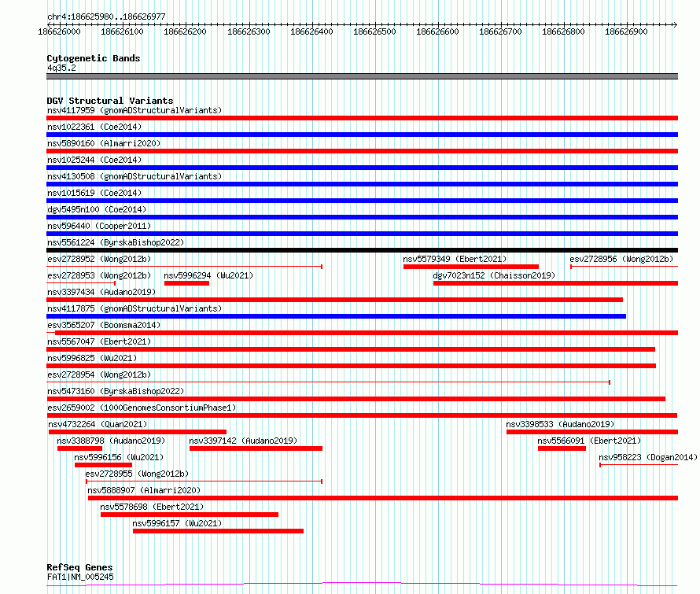
Task: Open nsv3397434 (Audano2019) label
Action: click(x=101, y=292)
